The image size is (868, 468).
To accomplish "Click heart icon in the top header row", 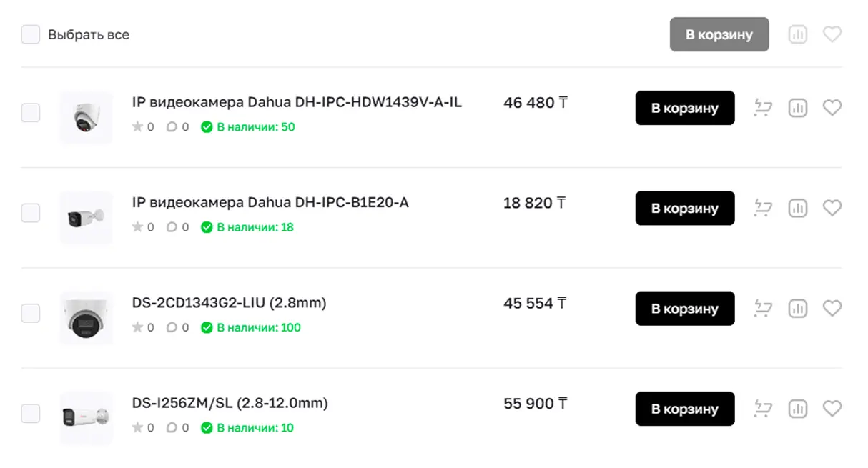I will 832,34.
